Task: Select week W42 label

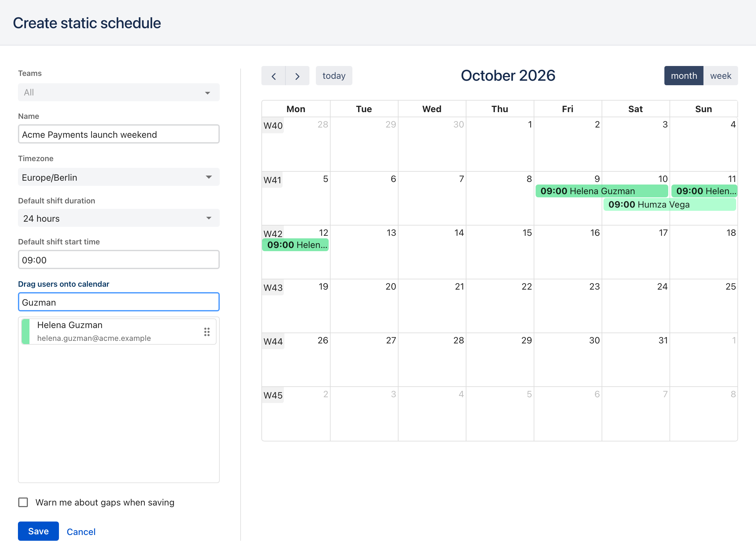Action: (x=273, y=234)
